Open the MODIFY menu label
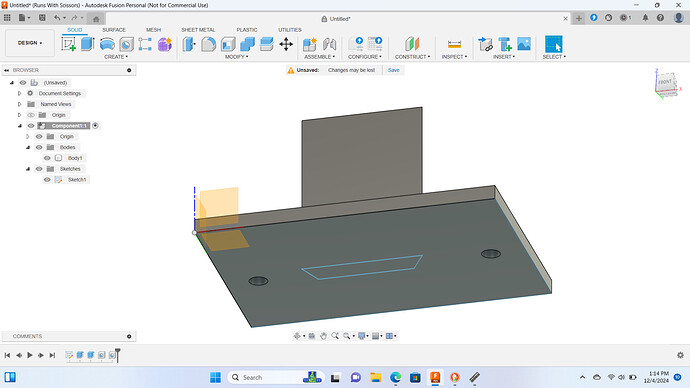690x388 pixels. [236, 57]
